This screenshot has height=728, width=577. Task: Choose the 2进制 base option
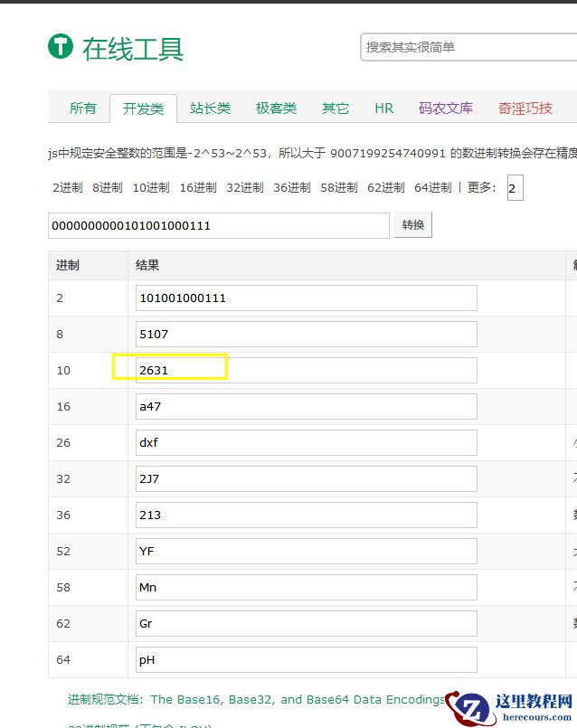pos(68,187)
